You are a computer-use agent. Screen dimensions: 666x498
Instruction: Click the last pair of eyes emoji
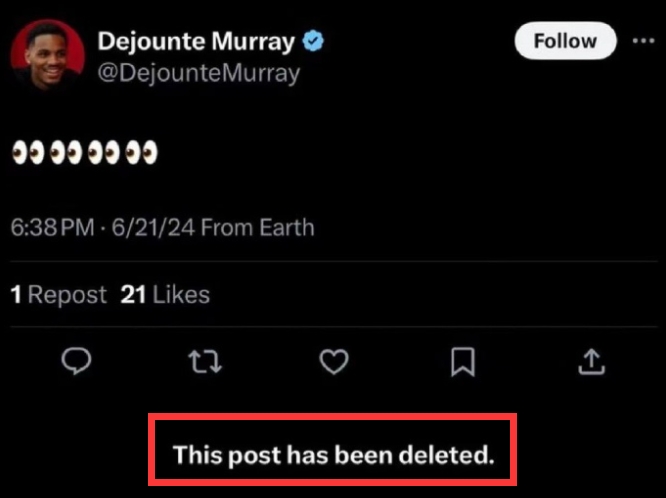click(x=142, y=153)
